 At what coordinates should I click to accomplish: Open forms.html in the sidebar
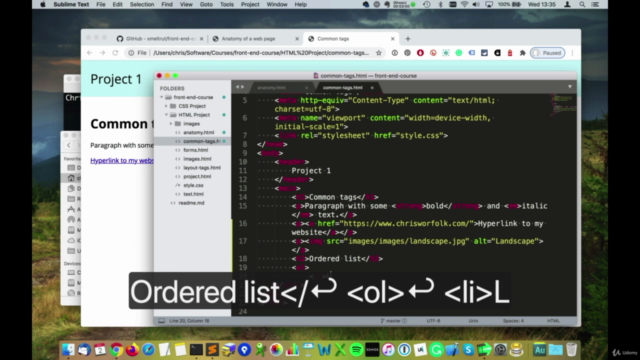(196, 150)
